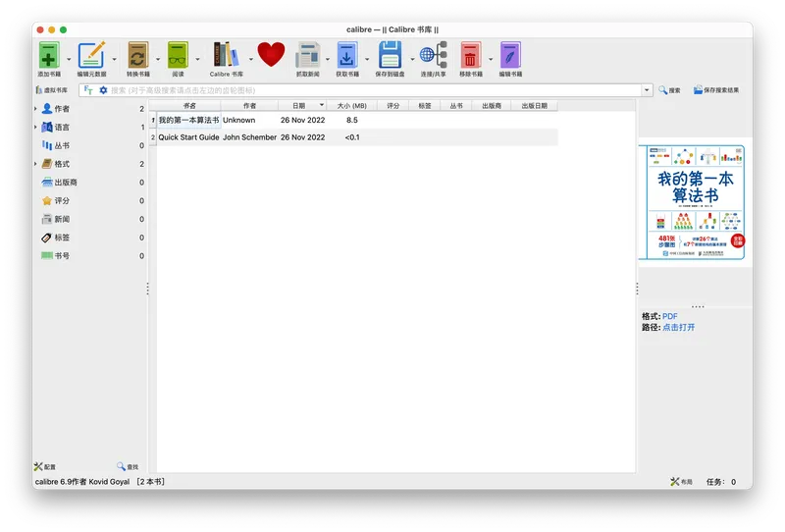Image resolution: width=785 pixels, height=532 pixels.
Task: Expand the Languages (语言) tree node
Action: tap(35, 127)
